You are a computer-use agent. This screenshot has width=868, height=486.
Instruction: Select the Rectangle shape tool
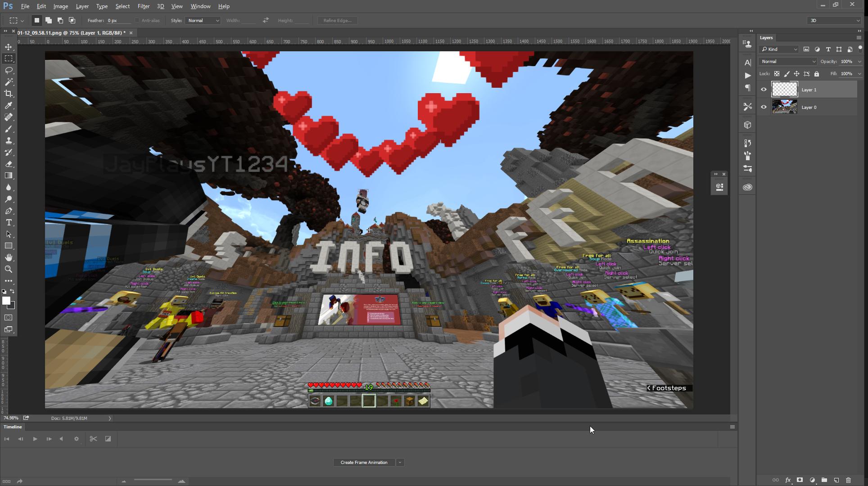9,246
